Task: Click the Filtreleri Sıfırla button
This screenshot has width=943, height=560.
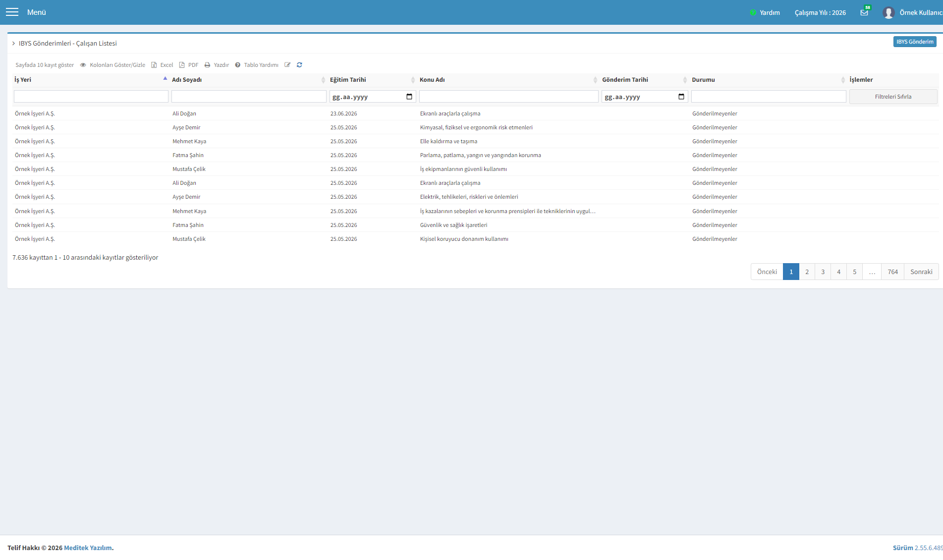Action: (x=893, y=97)
